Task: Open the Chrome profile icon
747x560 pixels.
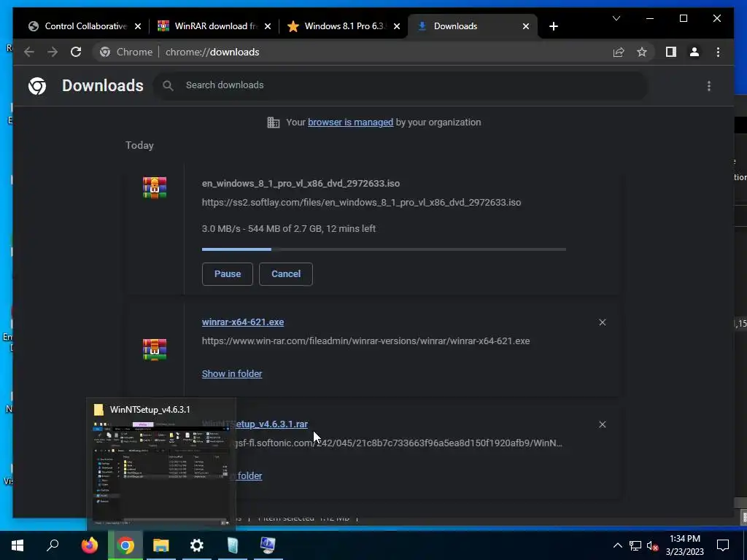Action: pos(694,52)
